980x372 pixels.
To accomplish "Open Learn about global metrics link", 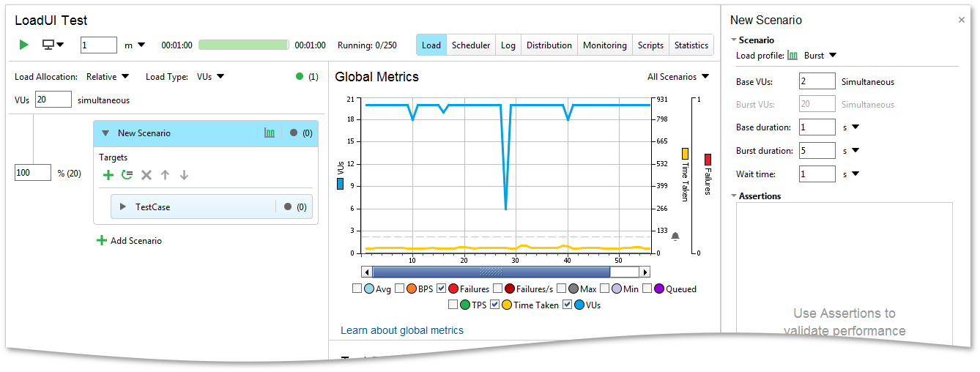I will (x=402, y=330).
